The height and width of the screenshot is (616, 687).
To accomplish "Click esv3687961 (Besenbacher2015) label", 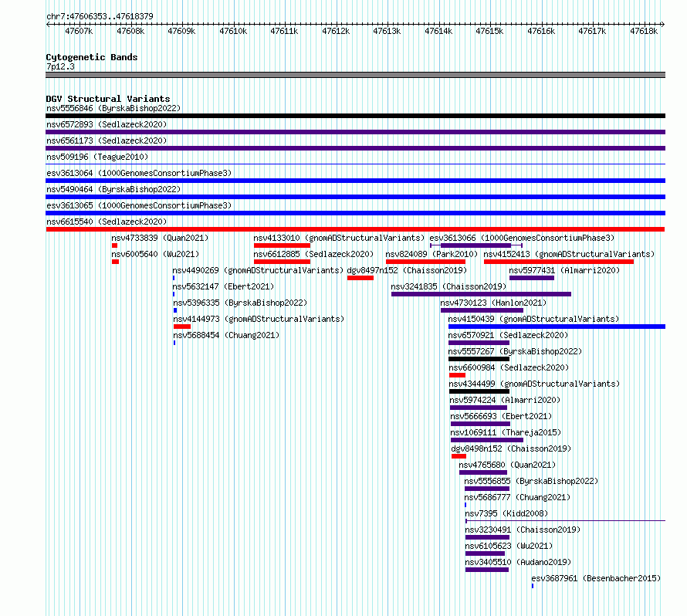I will (x=596, y=578).
